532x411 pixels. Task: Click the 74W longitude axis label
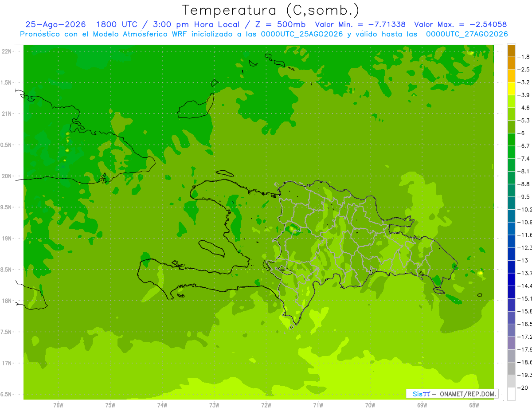point(162,405)
